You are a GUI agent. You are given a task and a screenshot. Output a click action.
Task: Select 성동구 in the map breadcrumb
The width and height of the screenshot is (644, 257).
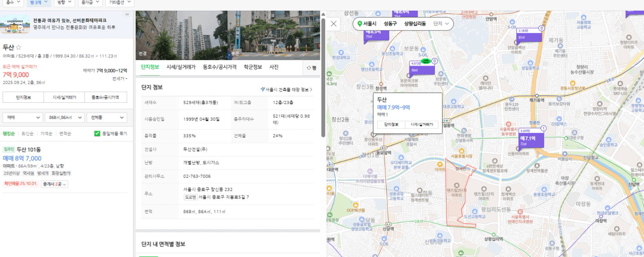[x=390, y=24]
